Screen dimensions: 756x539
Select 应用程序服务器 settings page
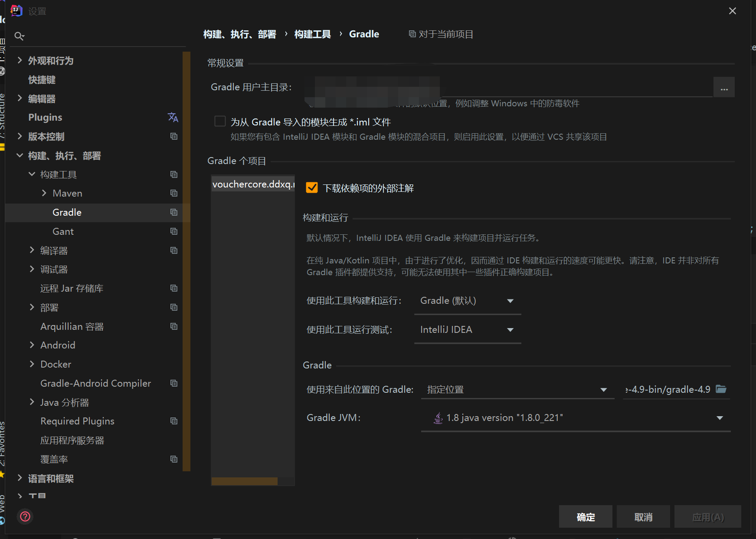click(x=72, y=440)
